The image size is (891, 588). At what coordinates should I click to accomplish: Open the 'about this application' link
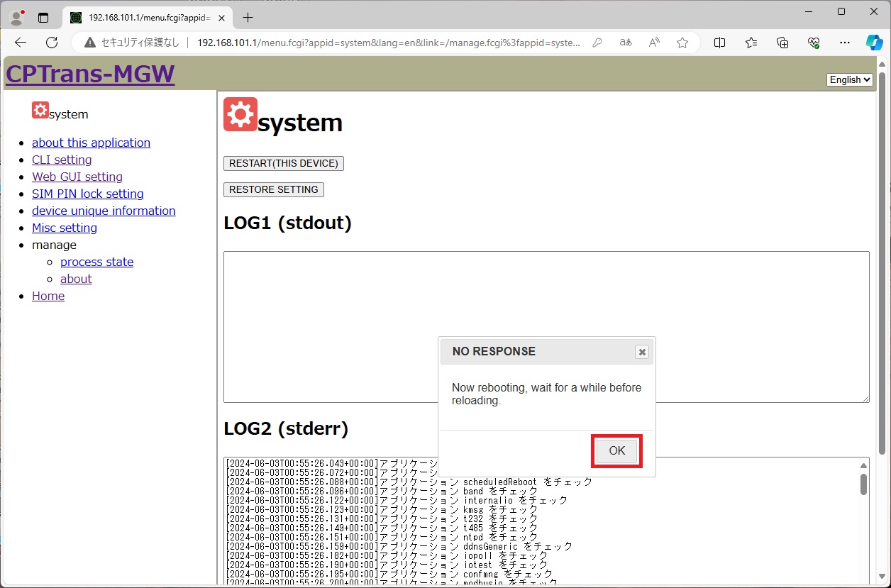pyautogui.click(x=91, y=143)
